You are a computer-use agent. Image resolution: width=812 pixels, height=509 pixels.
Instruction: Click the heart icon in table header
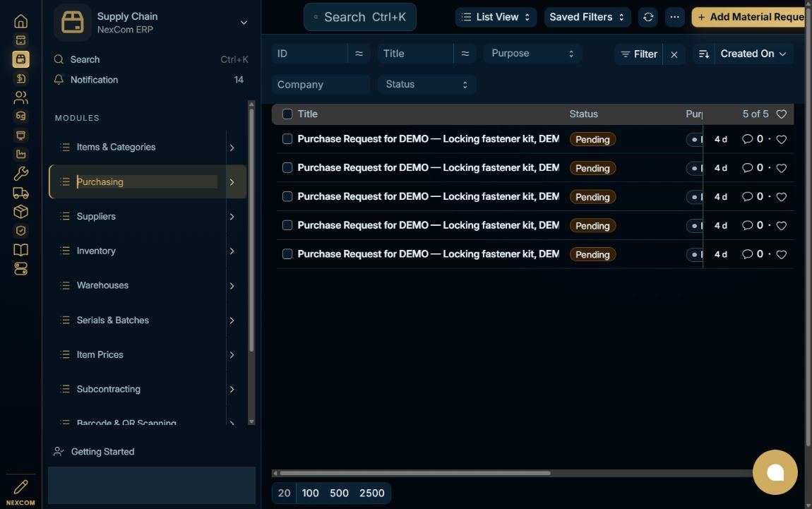pos(782,114)
